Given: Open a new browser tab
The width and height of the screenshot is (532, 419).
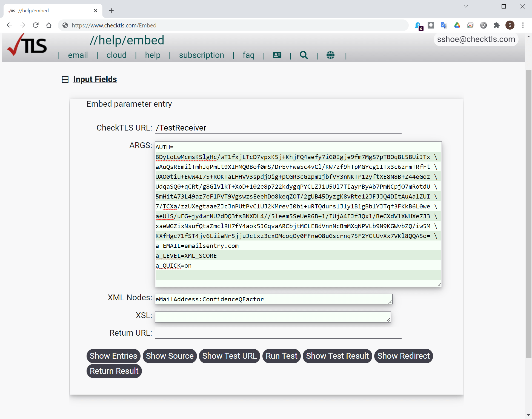Looking at the screenshot, I should pos(111,11).
